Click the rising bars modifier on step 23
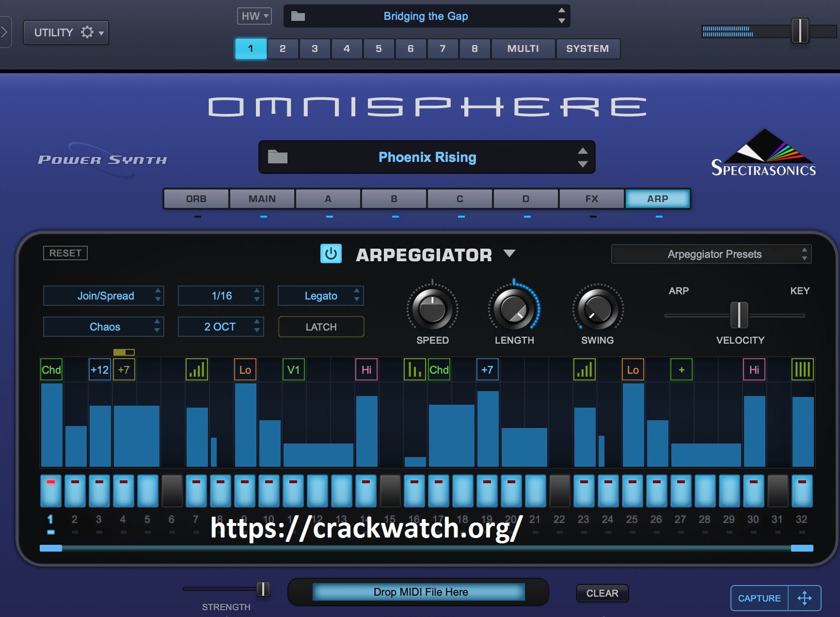Image resolution: width=840 pixels, height=617 pixels. coord(585,370)
